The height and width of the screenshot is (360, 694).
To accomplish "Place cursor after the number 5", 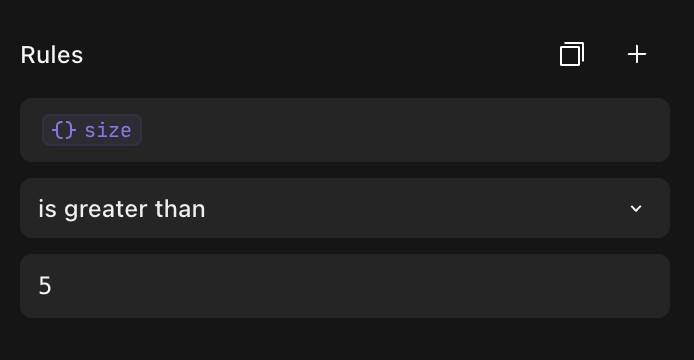I will point(53,286).
